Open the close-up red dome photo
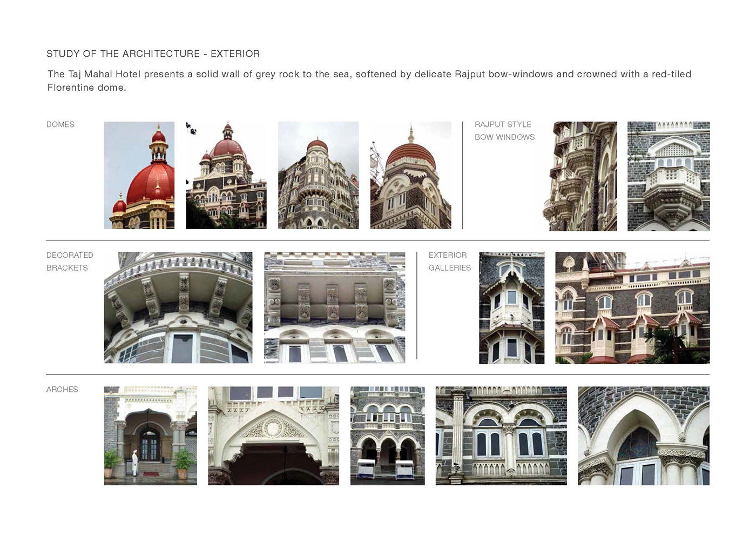The height and width of the screenshot is (535, 756). point(139,175)
